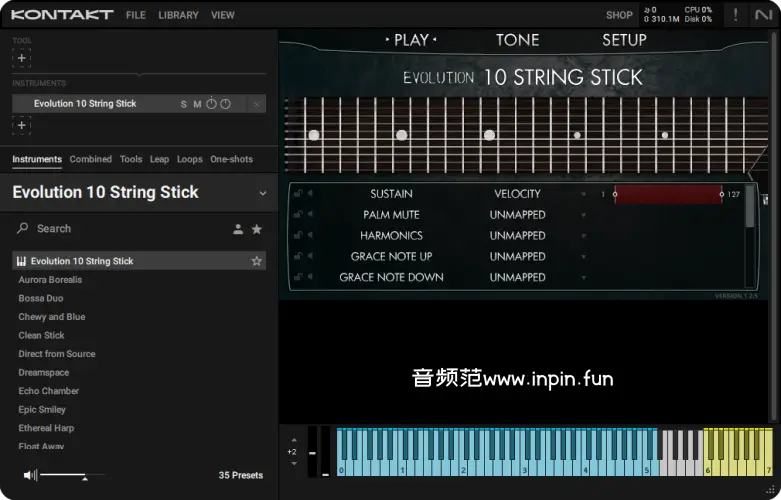Favorite the Evolution 10 String Stick preset
Screen dimensions: 781x500
click(x=257, y=261)
